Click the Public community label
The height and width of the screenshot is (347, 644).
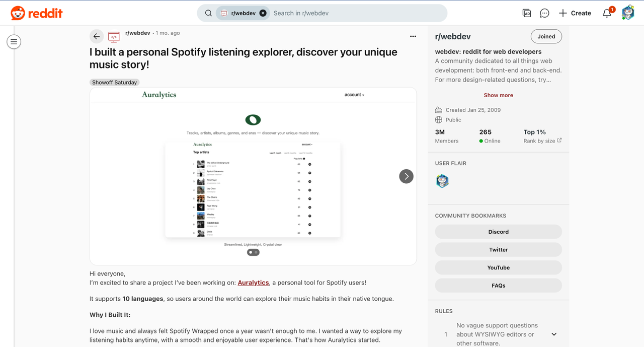(x=453, y=120)
